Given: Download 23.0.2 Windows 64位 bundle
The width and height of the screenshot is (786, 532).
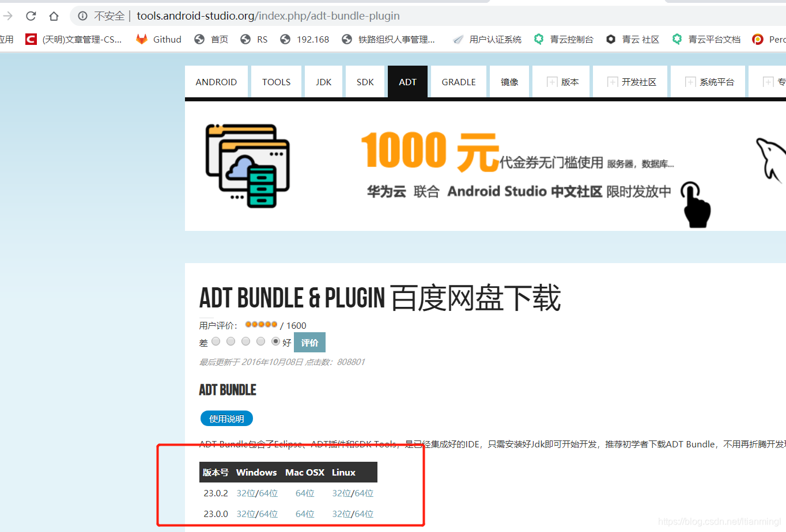Looking at the screenshot, I should [x=269, y=493].
